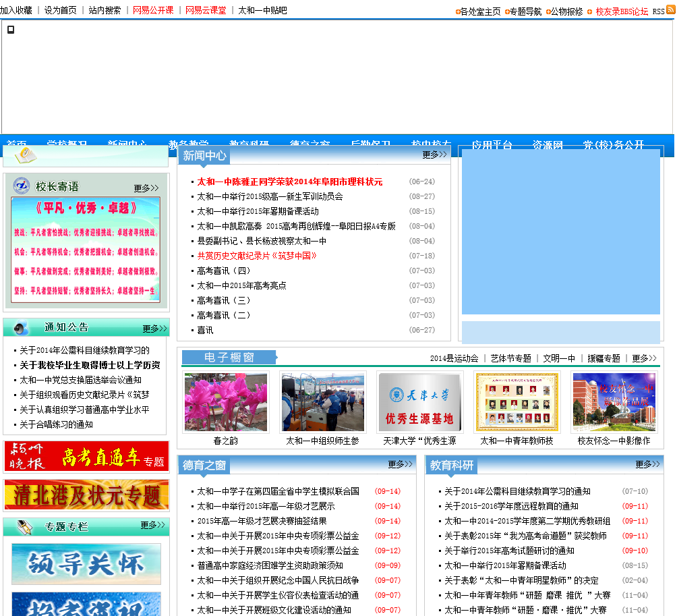Open 应用平台 menu item
Screen dimensions: 677x616
pyautogui.click(x=492, y=145)
